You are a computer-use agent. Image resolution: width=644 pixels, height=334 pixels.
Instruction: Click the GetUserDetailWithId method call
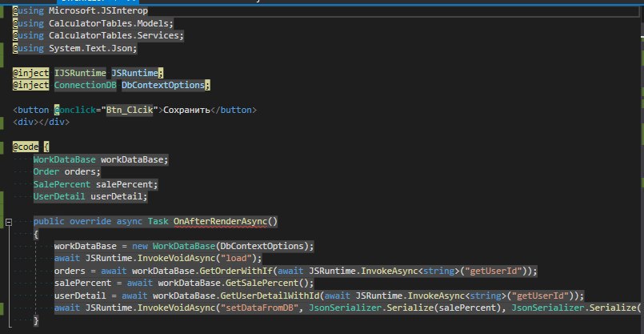270,296
